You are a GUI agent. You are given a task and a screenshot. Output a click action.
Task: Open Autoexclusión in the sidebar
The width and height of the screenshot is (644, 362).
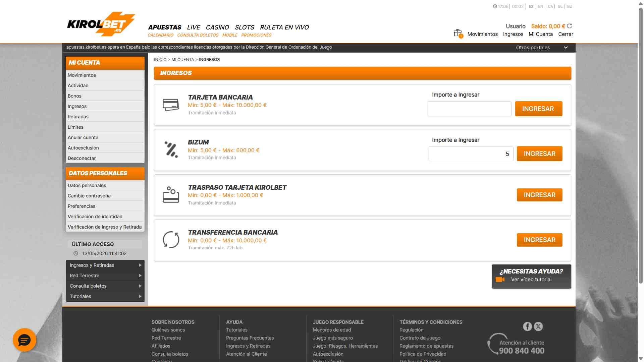(x=105, y=148)
